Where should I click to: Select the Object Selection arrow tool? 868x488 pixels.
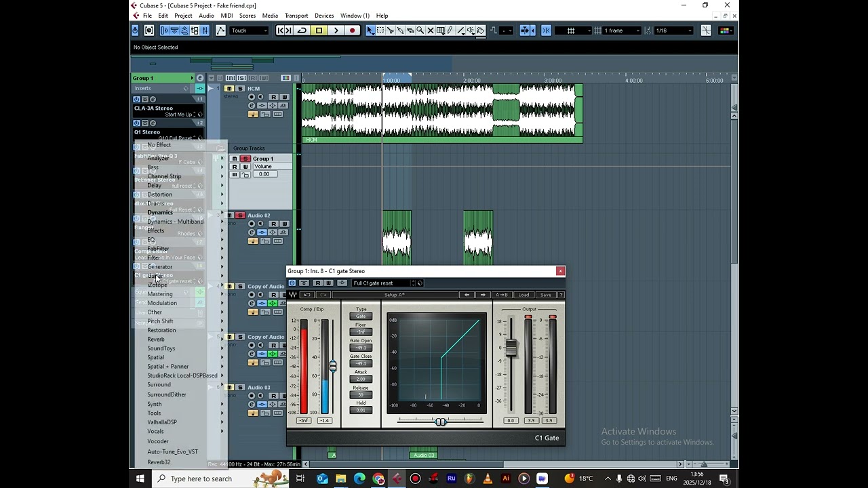(x=370, y=30)
